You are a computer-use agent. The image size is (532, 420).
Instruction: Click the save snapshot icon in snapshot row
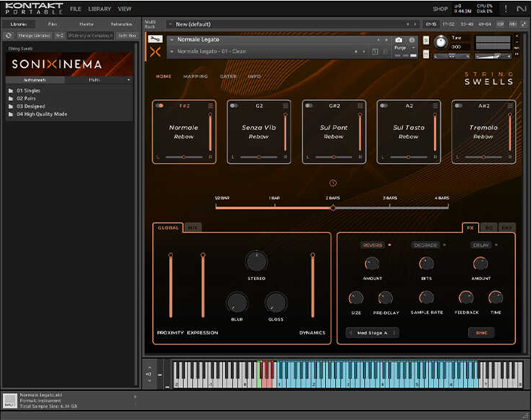(x=375, y=52)
